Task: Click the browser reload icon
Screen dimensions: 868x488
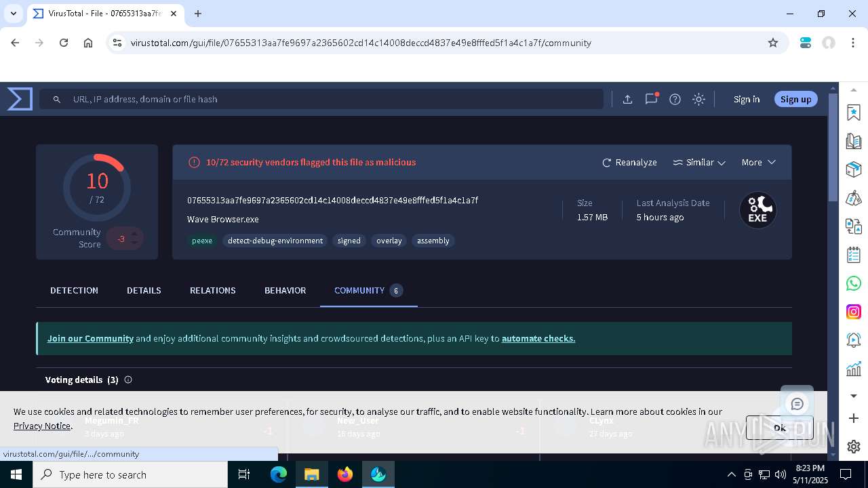Action: coord(64,43)
